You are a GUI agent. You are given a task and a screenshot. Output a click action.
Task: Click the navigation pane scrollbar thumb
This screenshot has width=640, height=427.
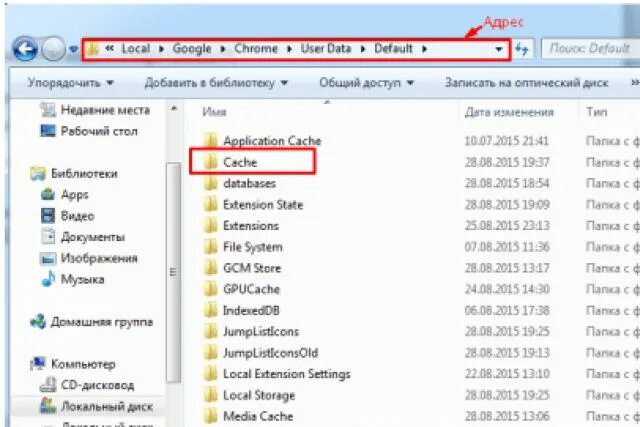coord(174,272)
